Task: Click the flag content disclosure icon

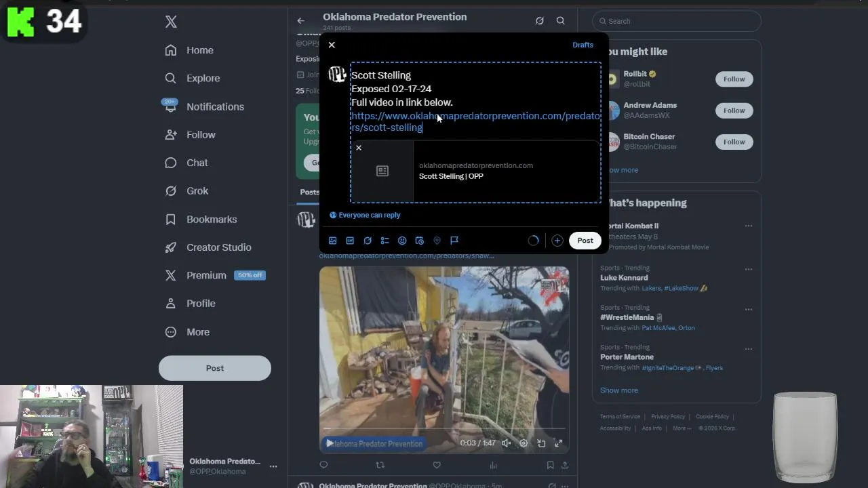Action: (x=454, y=241)
